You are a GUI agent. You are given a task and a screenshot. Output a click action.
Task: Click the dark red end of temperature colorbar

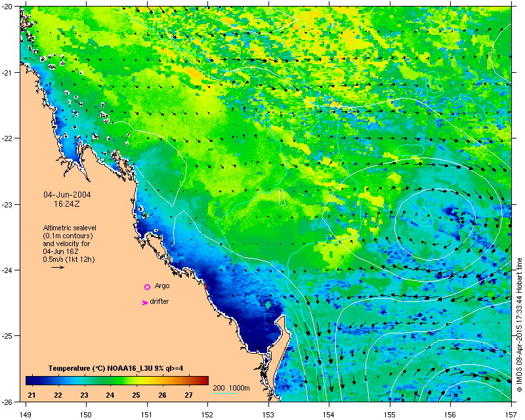(204, 381)
